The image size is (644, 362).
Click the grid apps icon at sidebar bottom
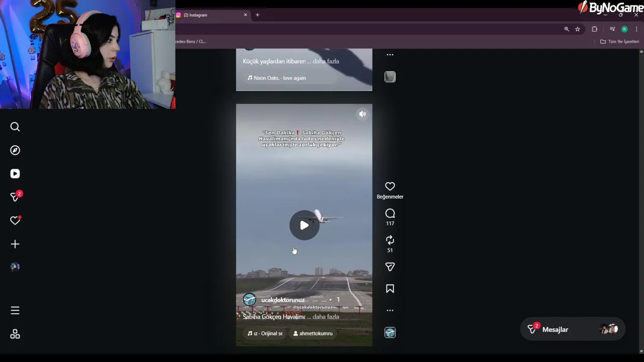pyautogui.click(x=15, y=334)
